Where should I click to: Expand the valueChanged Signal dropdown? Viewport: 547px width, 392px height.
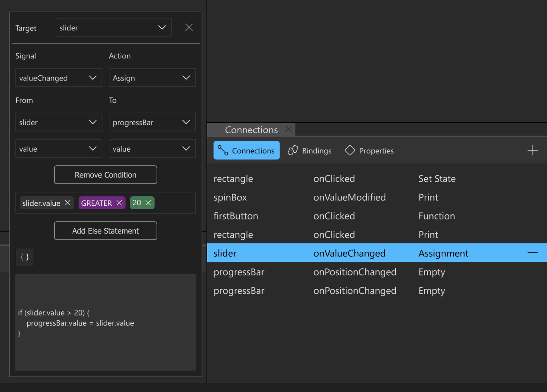click(x=58, y=78)
